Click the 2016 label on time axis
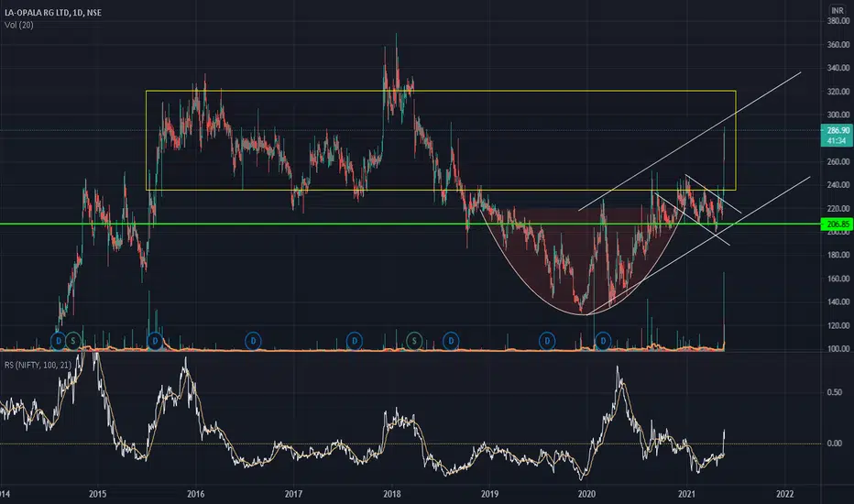 point(195,494)
